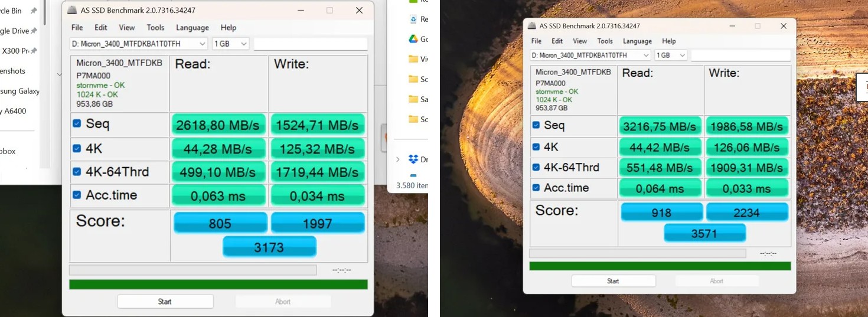Select the 'y A6400' navigation item
This screenshot has width=868, height=317.
pyautogui.click(x=13, y=111)
